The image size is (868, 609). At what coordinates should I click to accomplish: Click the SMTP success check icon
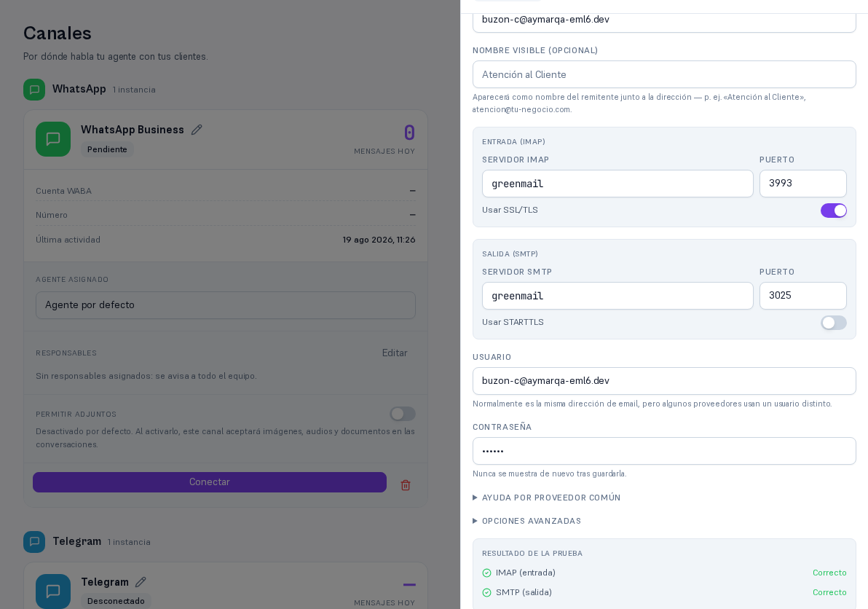(x=486, y=592)
